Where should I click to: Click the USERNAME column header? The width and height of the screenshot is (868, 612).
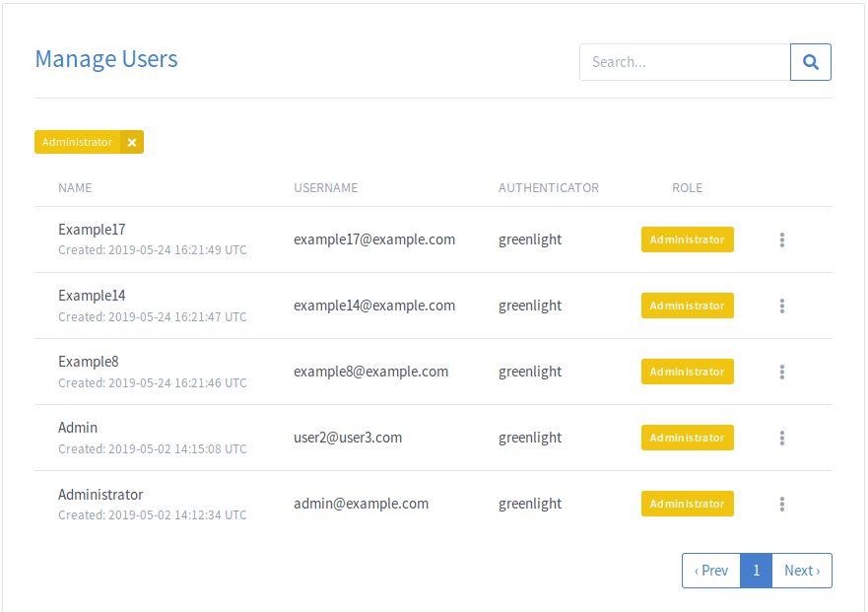tap(325, 188)
